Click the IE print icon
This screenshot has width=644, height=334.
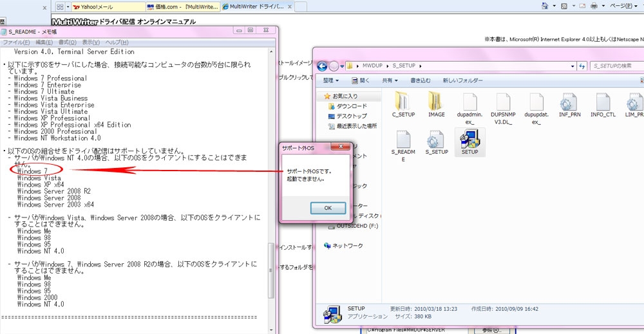point(594,6)
